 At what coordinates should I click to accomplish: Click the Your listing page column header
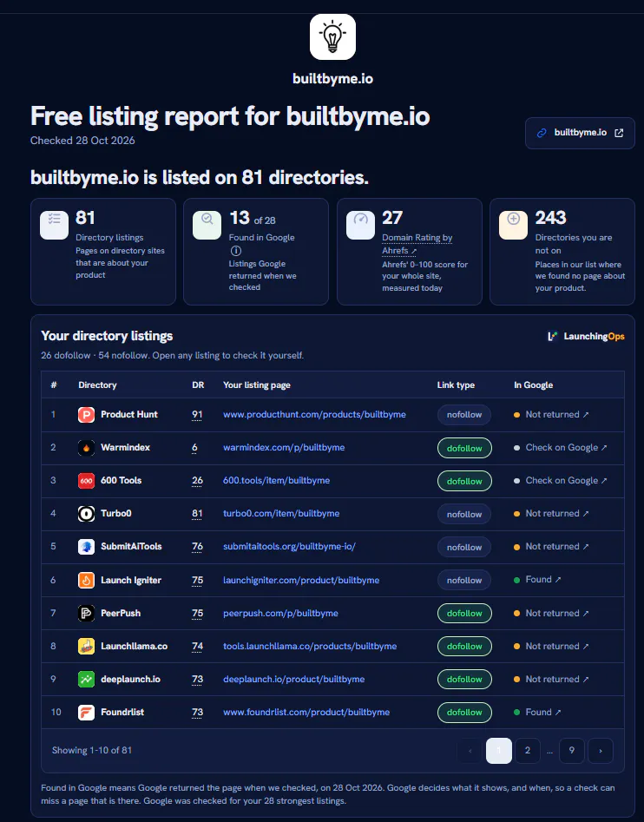click(x=257, y=385)
